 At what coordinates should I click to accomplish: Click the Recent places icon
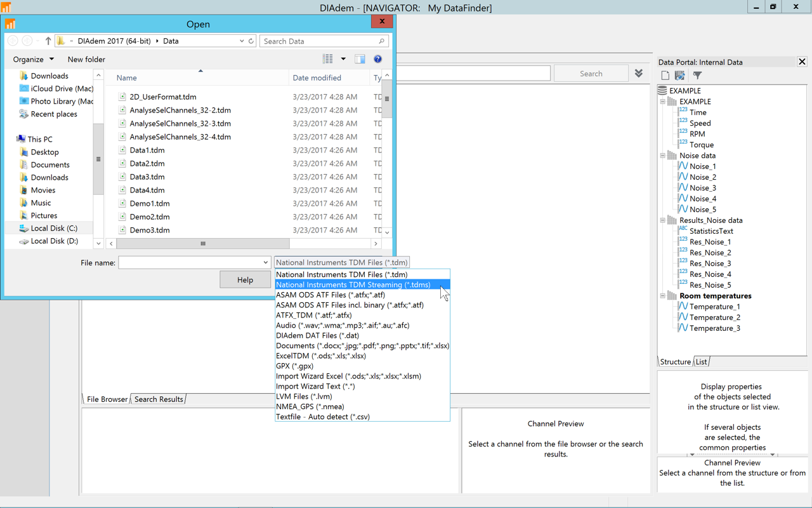[23, 114]
